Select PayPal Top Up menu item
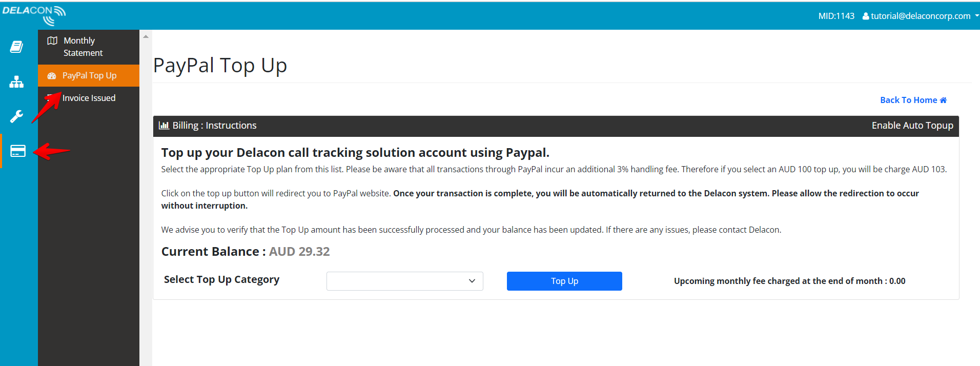Image resolution: width=980 pixels, height=366 pixels. [88, 75]
